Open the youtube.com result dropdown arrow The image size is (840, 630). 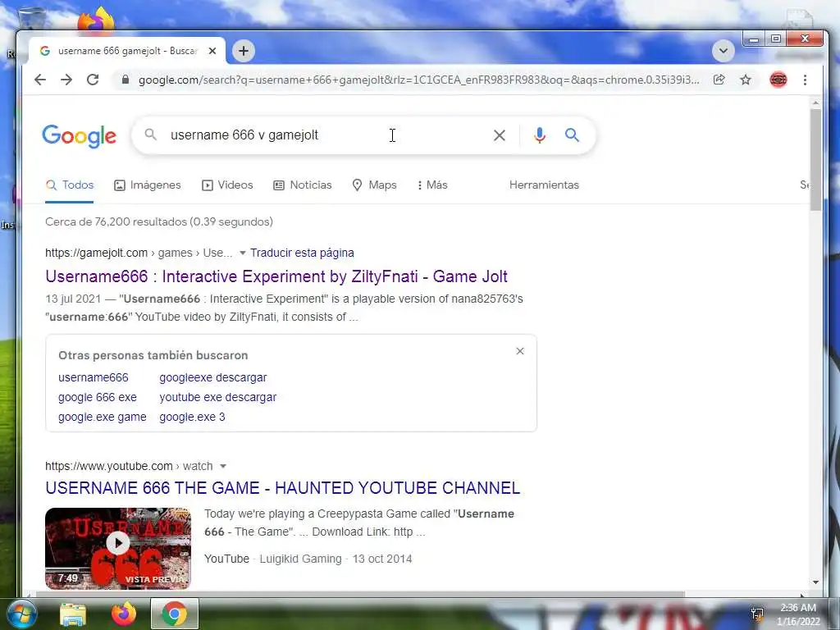click(x=223, y=466)
